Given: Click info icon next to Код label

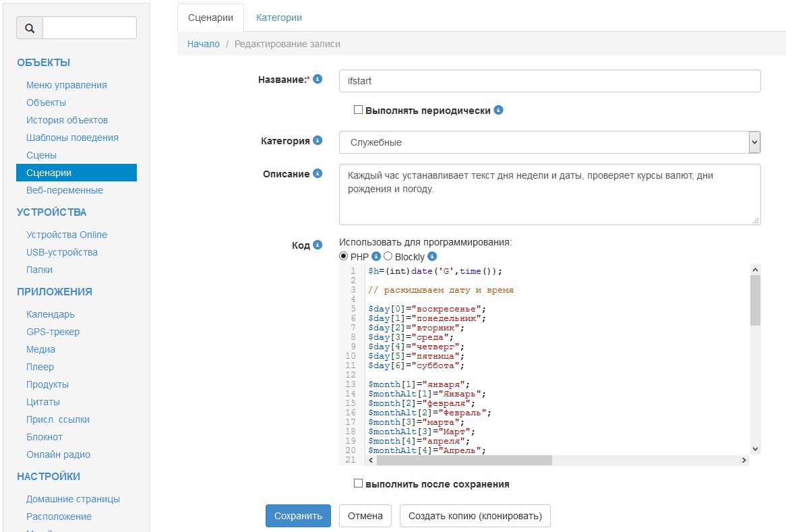Looking at the screenshot, I should click(x=318, y=245).
